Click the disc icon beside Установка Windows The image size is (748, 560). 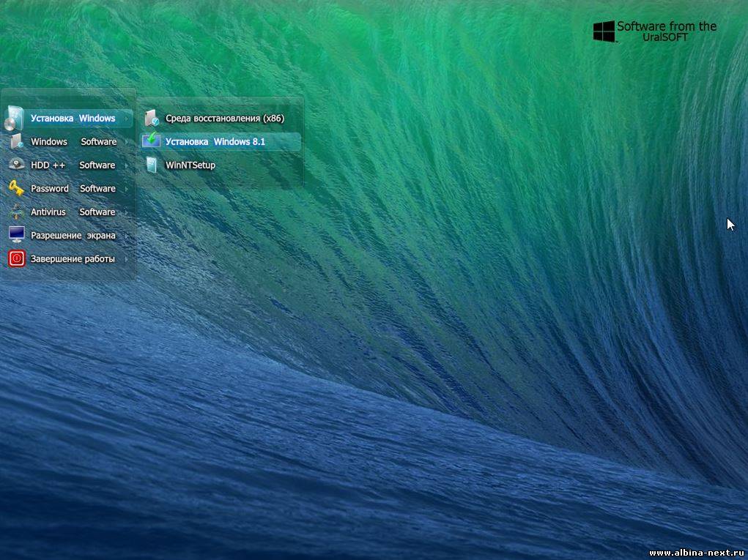tap(14, 118)
